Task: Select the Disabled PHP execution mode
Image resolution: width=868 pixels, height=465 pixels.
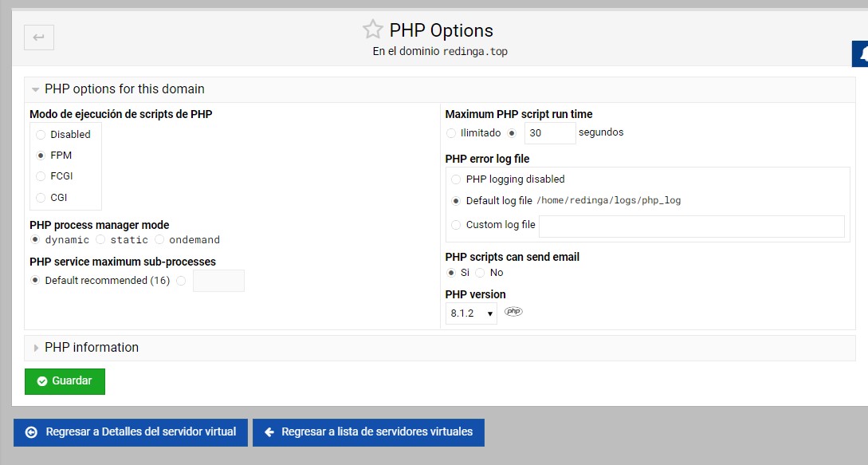Action: click(41, 135)
